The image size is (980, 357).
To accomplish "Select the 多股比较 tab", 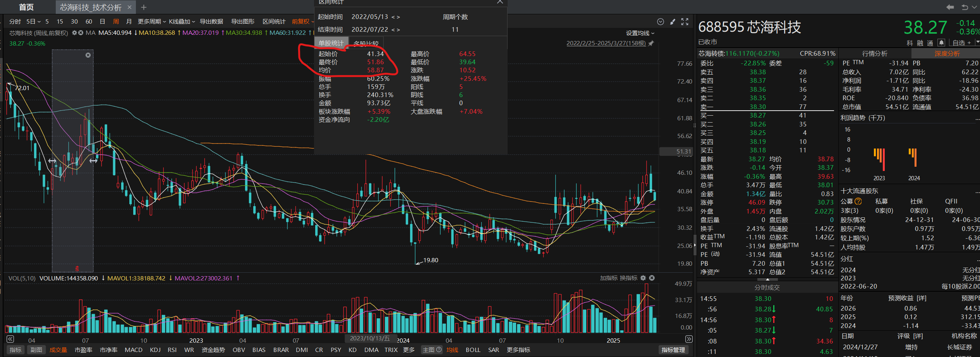I will pyautogui.click(x=366, y=43).
